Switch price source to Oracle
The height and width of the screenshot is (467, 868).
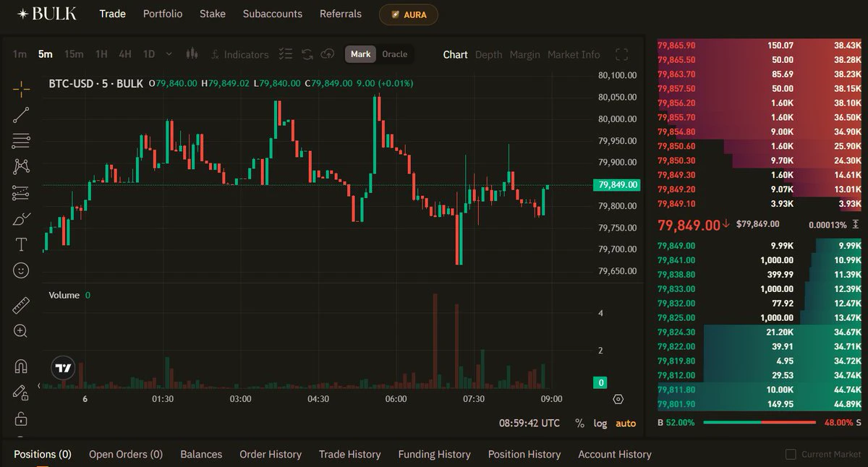pyautogui.click(x=395, y=54)
